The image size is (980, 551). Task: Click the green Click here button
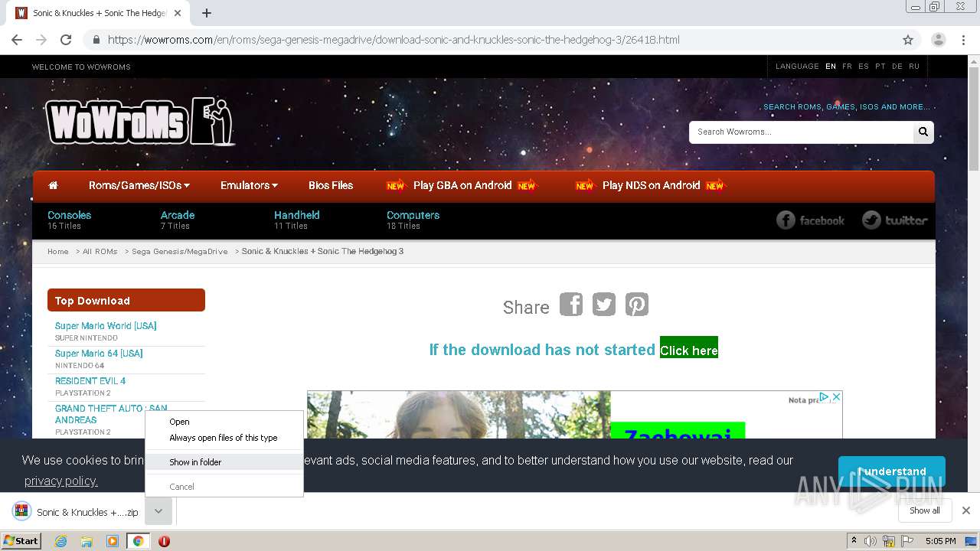(x=689, y=347)
